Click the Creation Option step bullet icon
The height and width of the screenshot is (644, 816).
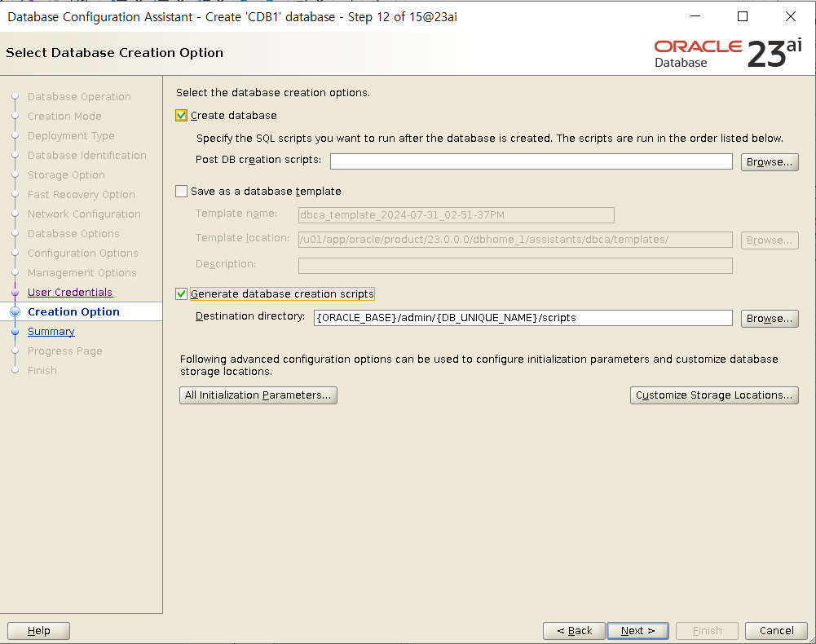pyautogui.click(x=15, y=311)
